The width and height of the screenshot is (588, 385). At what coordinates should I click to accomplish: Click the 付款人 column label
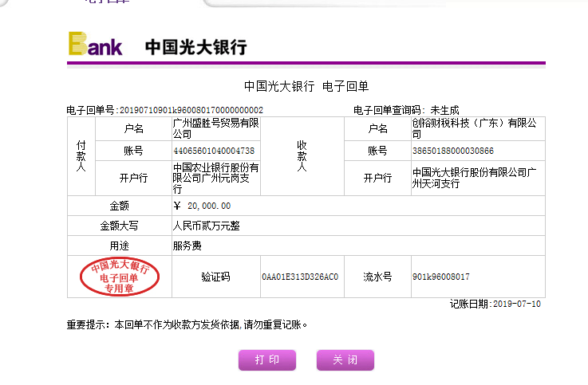[81, 156]
